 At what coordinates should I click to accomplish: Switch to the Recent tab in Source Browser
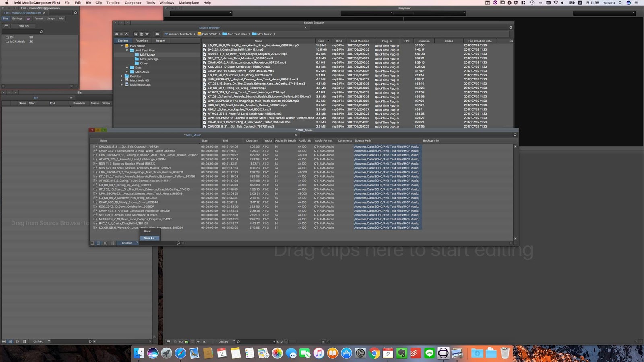click(x=161, y=41)
